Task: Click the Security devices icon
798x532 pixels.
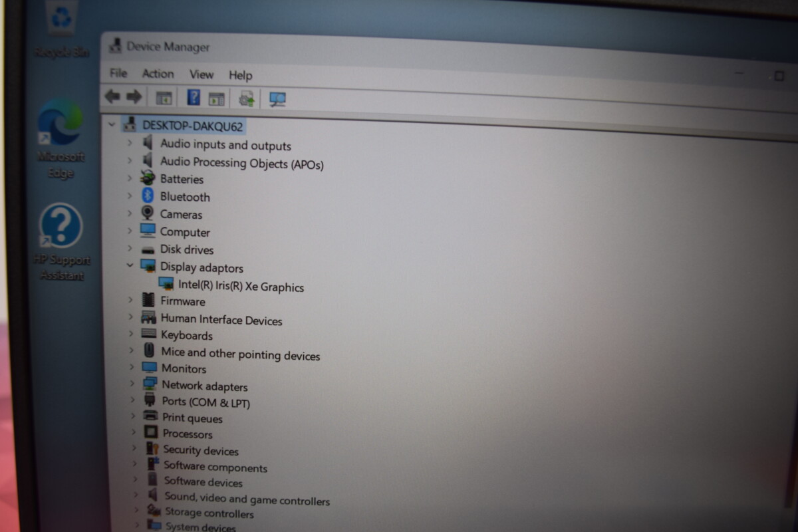Action: (153, 450)
